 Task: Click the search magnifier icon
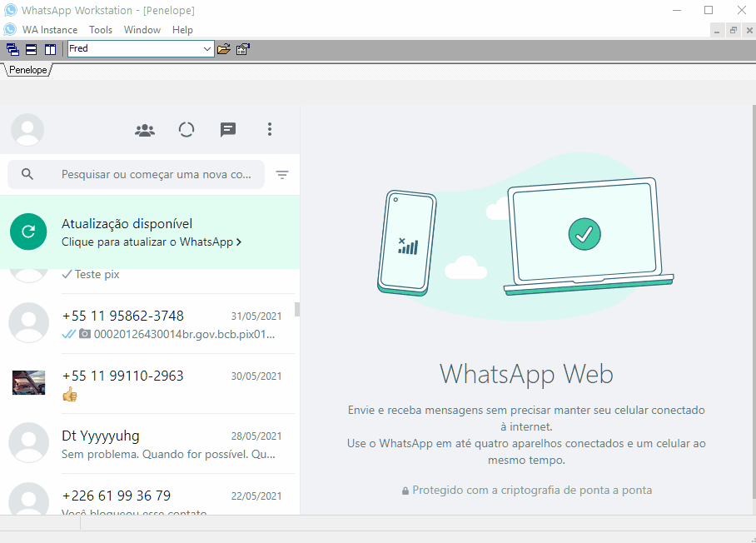point(27,174)
